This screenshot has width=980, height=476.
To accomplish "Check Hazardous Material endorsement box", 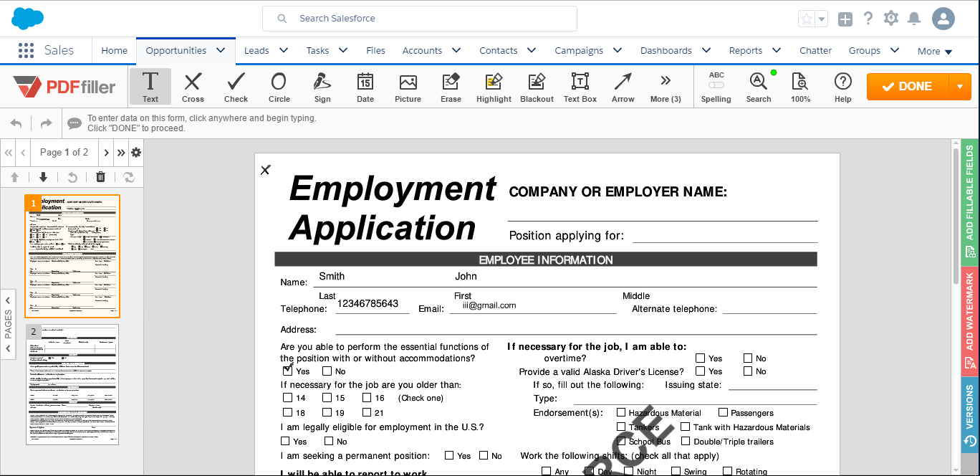I will point(621,412).
